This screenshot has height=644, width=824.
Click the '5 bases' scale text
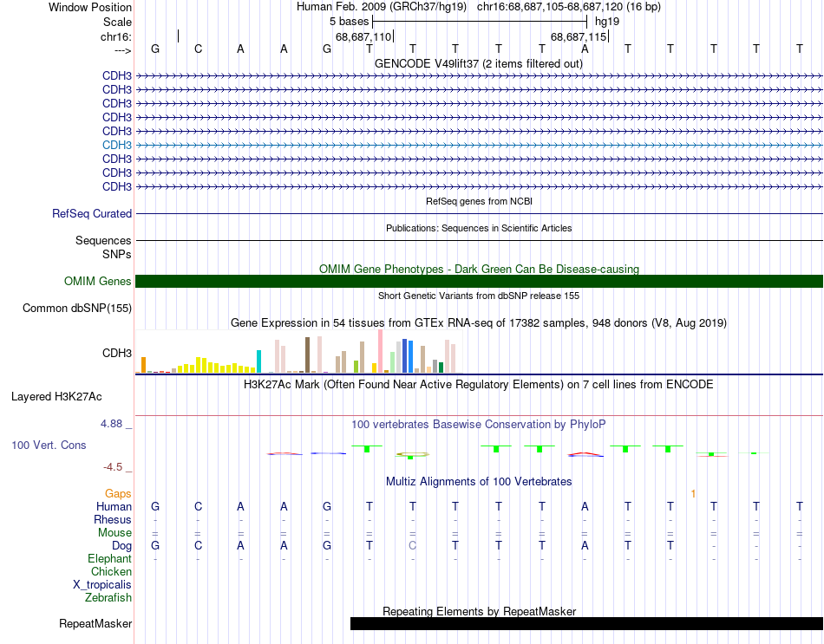coord(349,22)
